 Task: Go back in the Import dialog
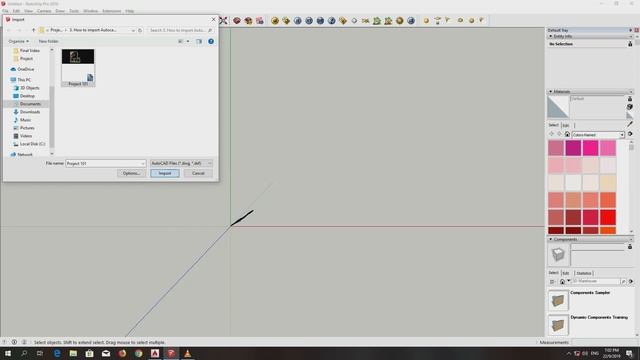pos(9,30)
